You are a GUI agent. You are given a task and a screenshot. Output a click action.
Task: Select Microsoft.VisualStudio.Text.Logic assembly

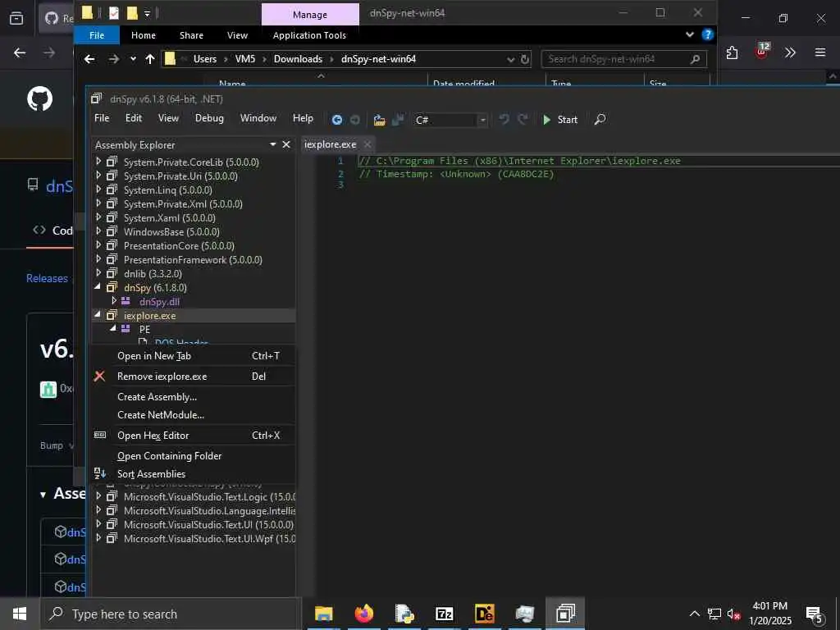(x=209, y=496)
